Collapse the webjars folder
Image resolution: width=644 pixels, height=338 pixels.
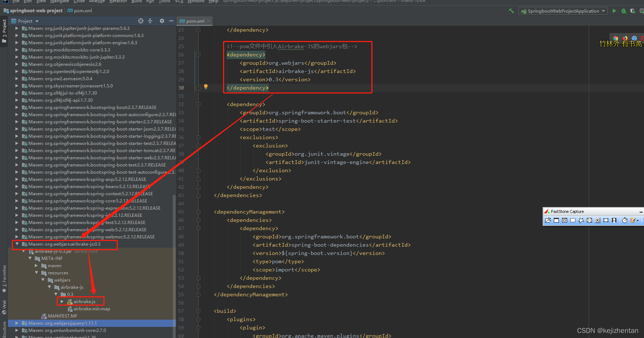click(43, 280)
